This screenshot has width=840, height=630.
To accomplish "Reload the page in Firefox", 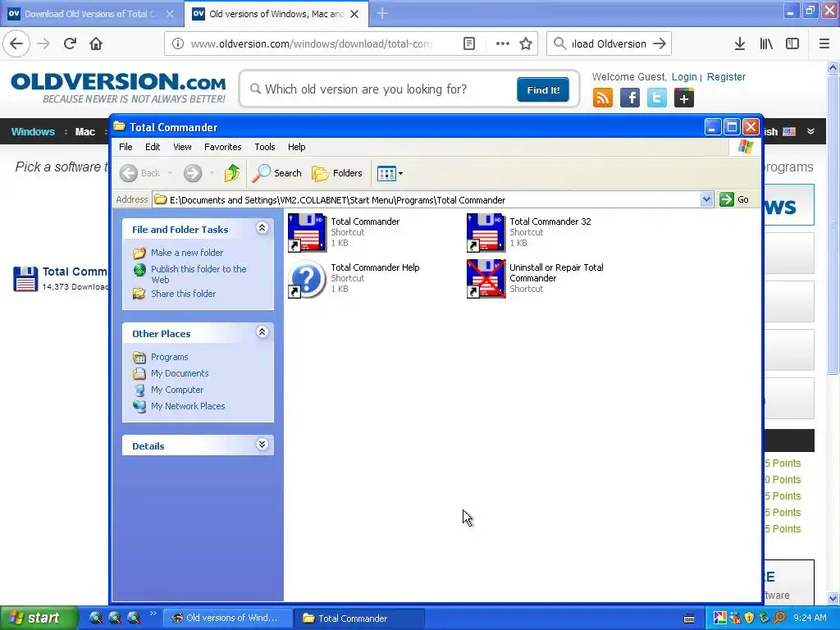I will [70, 44].
